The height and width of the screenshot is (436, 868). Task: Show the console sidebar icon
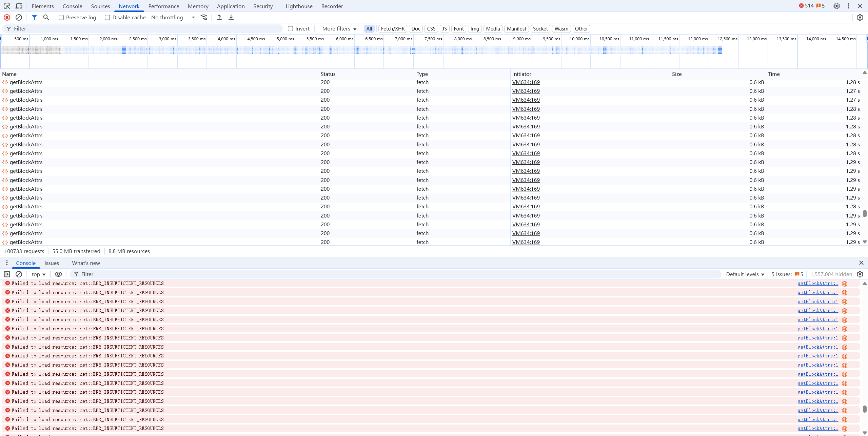coord(7,274)
